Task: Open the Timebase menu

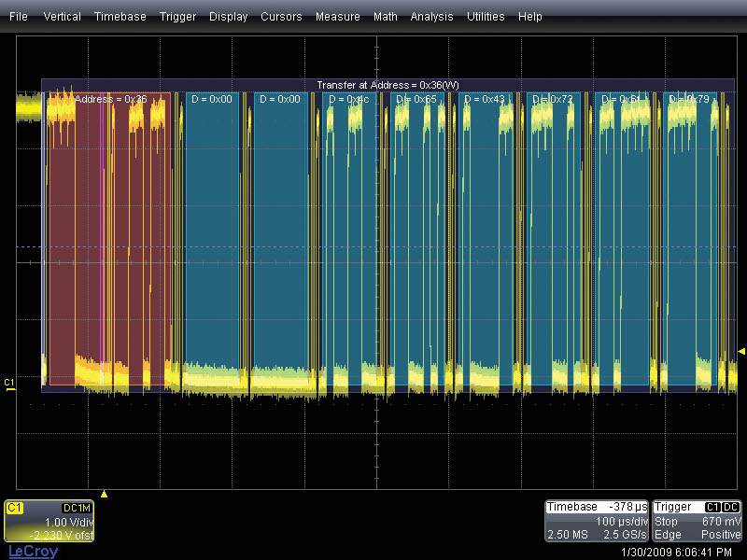Action: coord(120,17)
